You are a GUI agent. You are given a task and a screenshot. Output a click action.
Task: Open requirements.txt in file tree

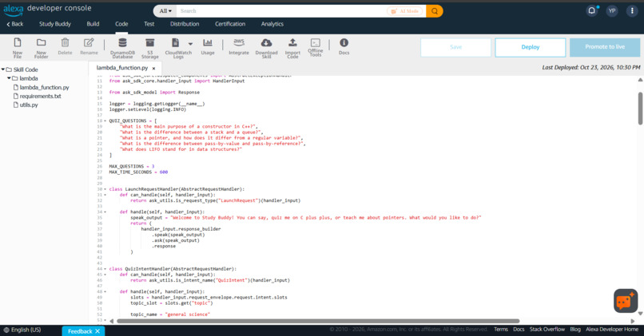tap(40, 96)
